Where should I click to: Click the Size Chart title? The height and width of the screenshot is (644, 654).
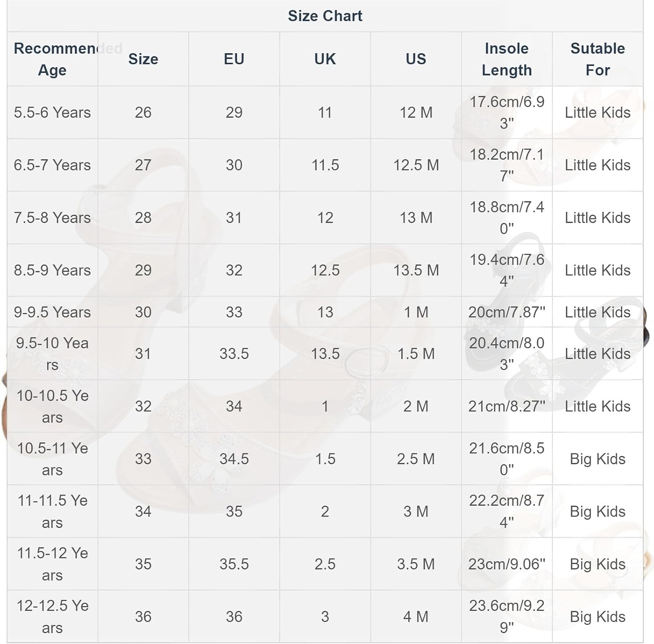coord(325,16)
